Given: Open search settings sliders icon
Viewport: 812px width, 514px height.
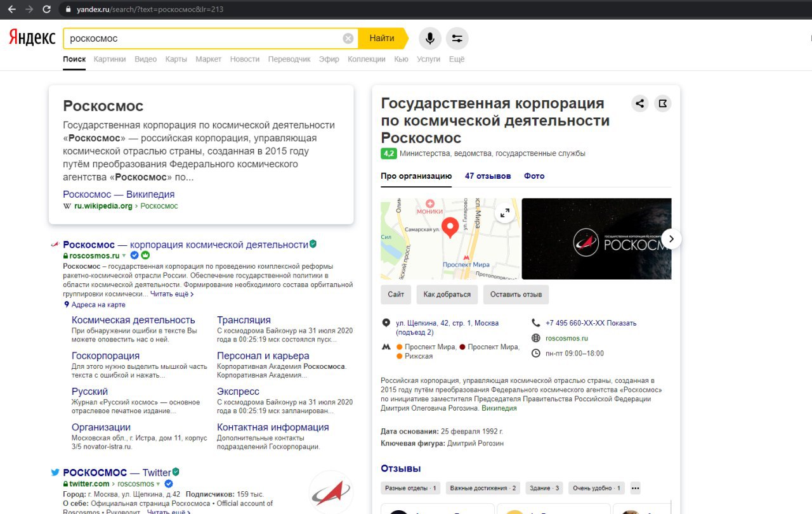Looking at the screenshot, I should [x=457, y=39].
